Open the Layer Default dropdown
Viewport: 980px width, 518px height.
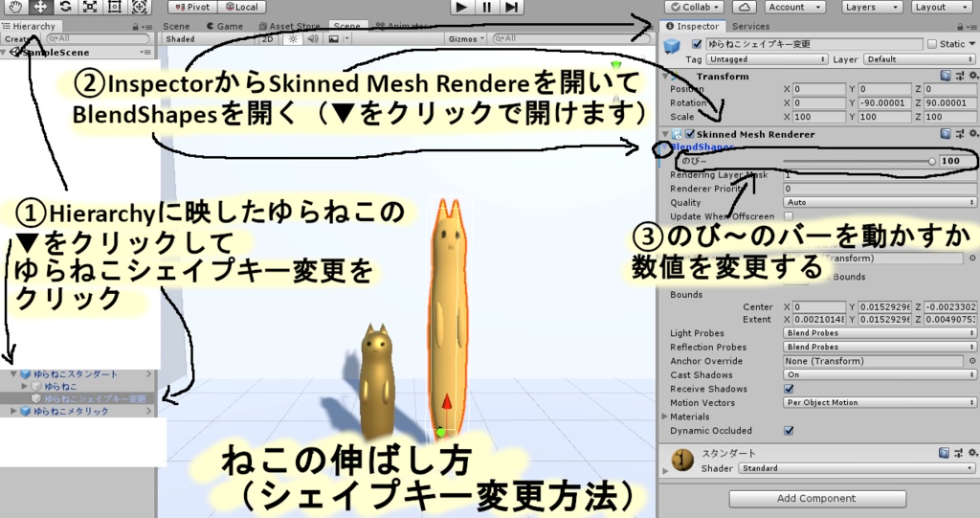tap(920, 59)
